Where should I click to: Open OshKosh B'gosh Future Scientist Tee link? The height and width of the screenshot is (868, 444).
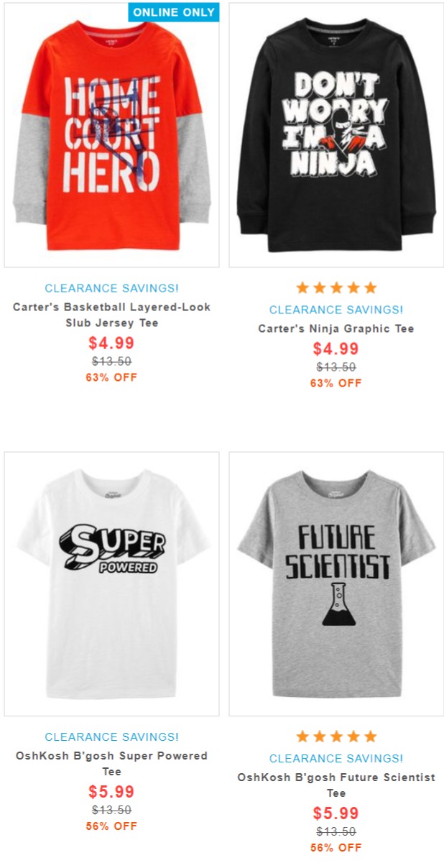(x=336, y=785)
